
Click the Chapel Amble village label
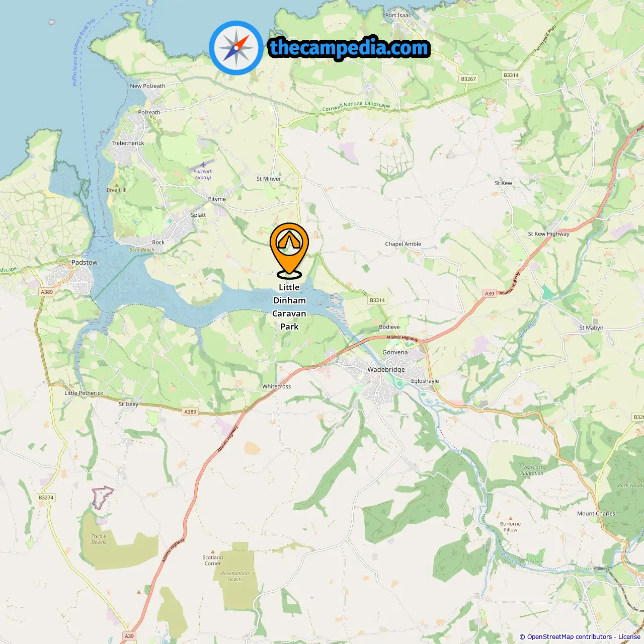(403, 244)
